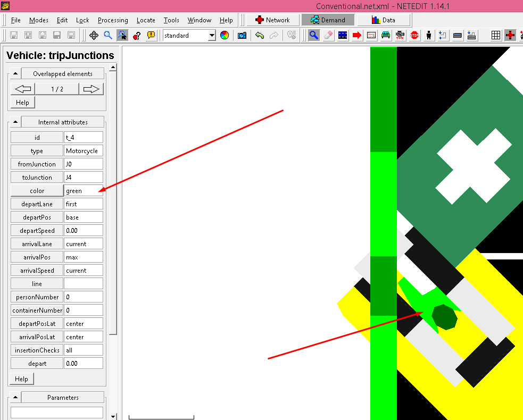The image size is (523, 420).
Task: Click the recenter view compass icon
Action: coord(94,35)
